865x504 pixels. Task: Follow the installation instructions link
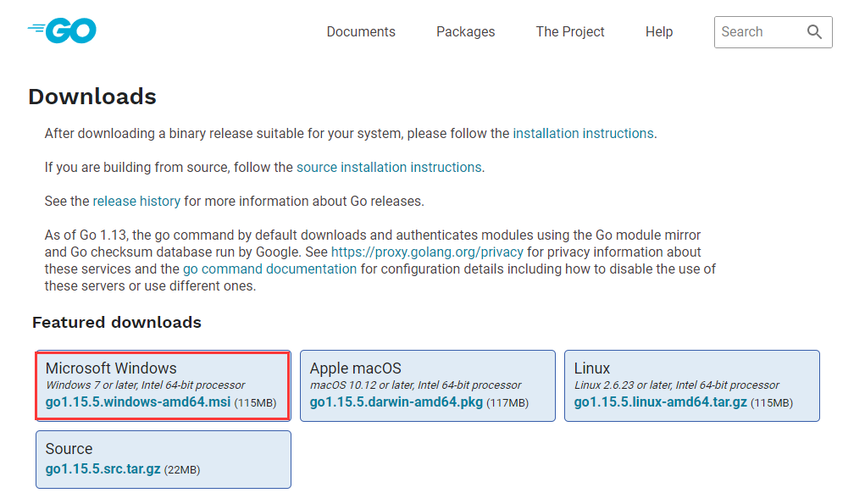pos(583,134)
